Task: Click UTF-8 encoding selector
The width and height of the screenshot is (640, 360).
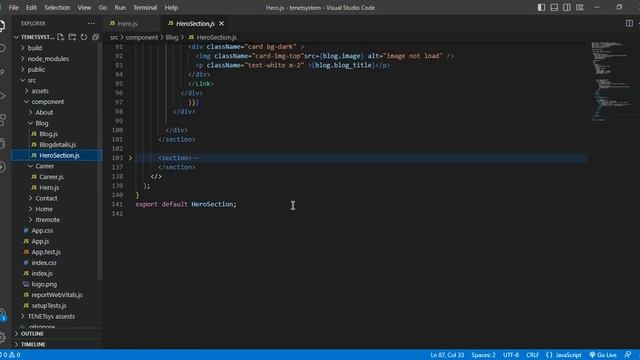Action: coord(511,355)
